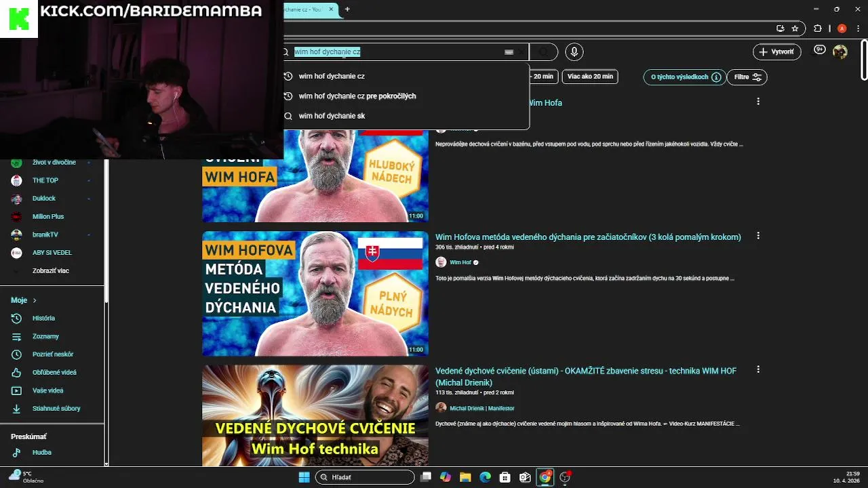Screen dimensions: 868x488
Task: Click the voice search microphone icon
Action: pyautogui.click(x=574, y=52)
